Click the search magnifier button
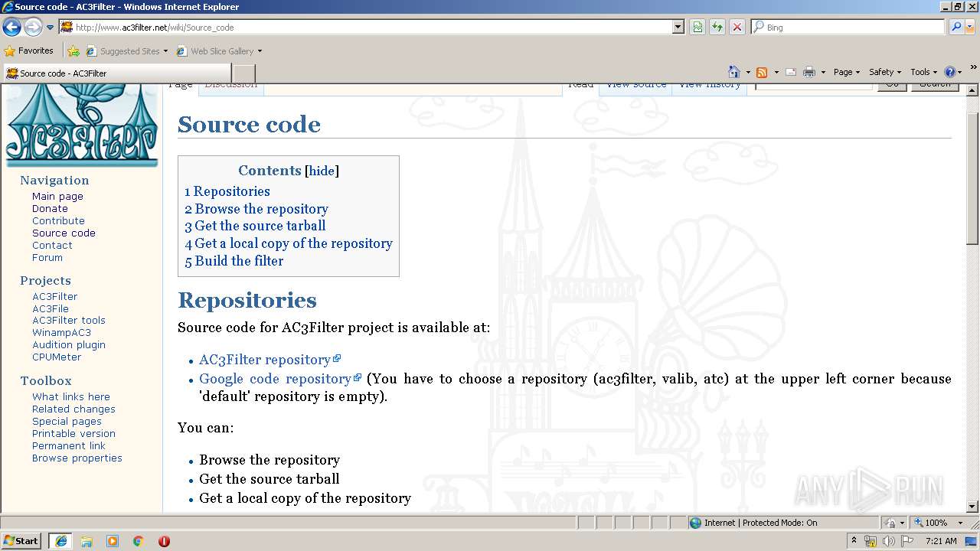The height and width of the screenshot is (551, 980). (955, 27)
